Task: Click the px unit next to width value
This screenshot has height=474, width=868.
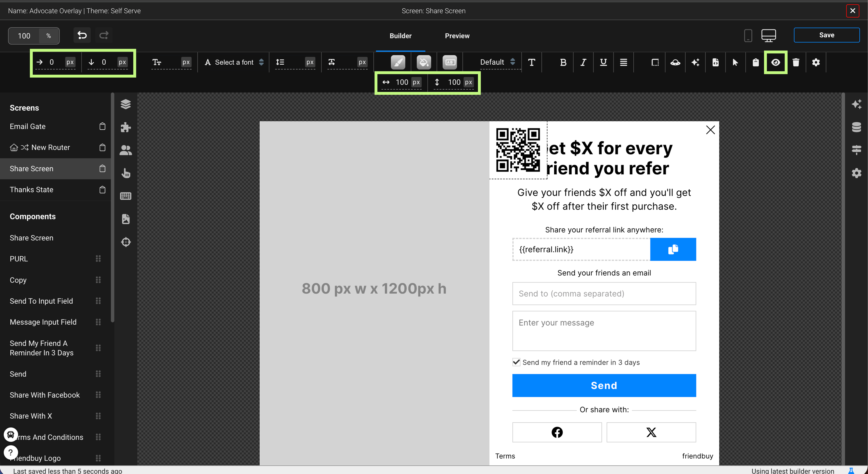Action: point(416,82)
